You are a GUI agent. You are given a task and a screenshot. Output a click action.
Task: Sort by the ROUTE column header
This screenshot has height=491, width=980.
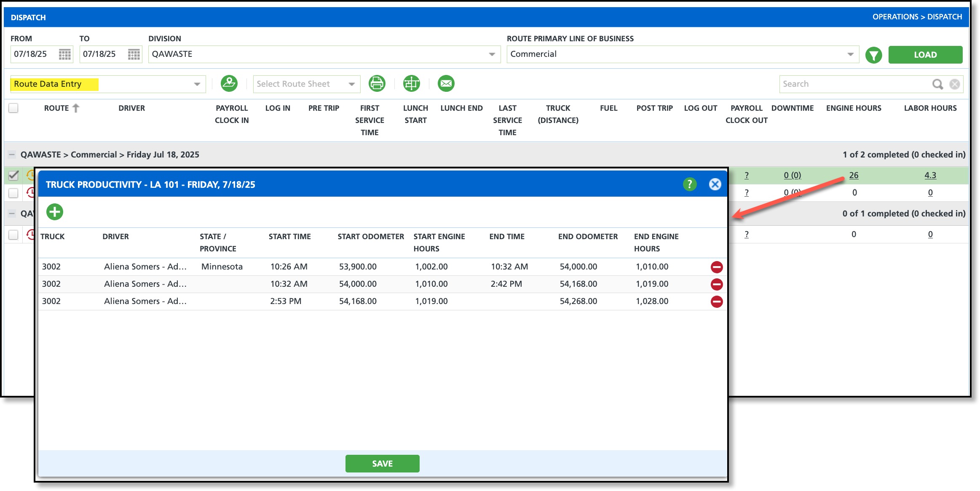pos(57,108)
